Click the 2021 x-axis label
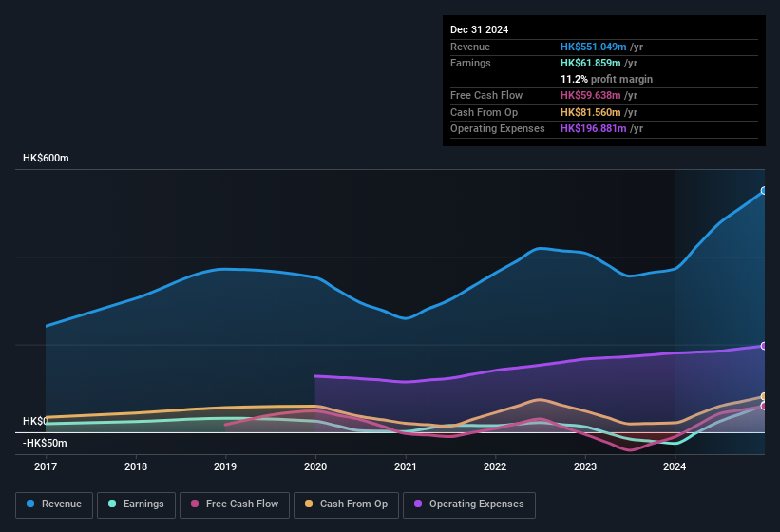The height and width of the screenshot is (532, 780). (406, 466)
